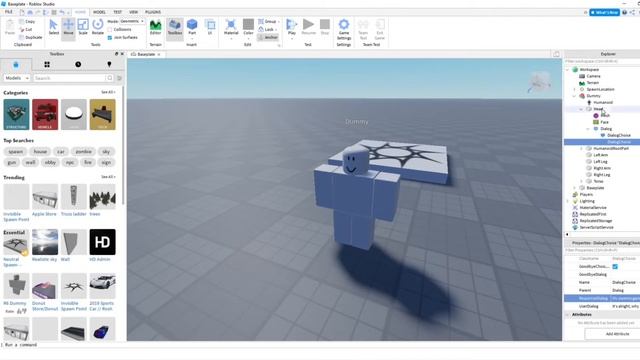Image resolution: width=640 pixels, height=360 pixels.
Task: Click the Toolbox Search input field
Action: coord(69,78)
